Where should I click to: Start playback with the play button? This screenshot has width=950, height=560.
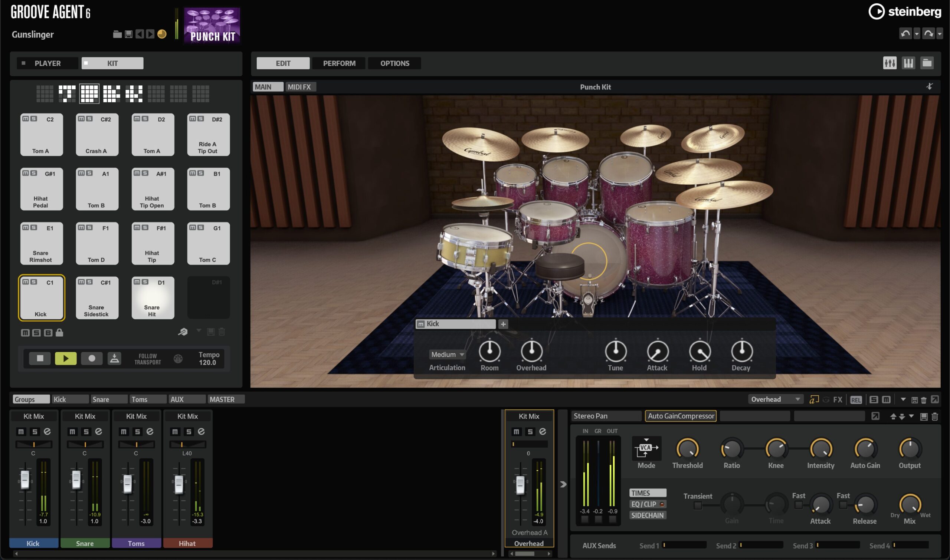click(x=66, y=358)
